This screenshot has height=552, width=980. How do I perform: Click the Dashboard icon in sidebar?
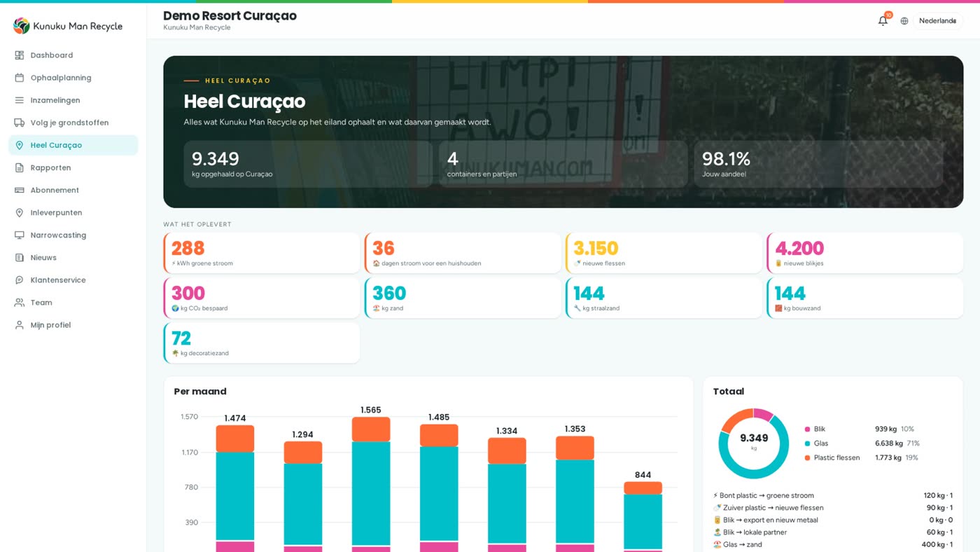tap(20, 55)
